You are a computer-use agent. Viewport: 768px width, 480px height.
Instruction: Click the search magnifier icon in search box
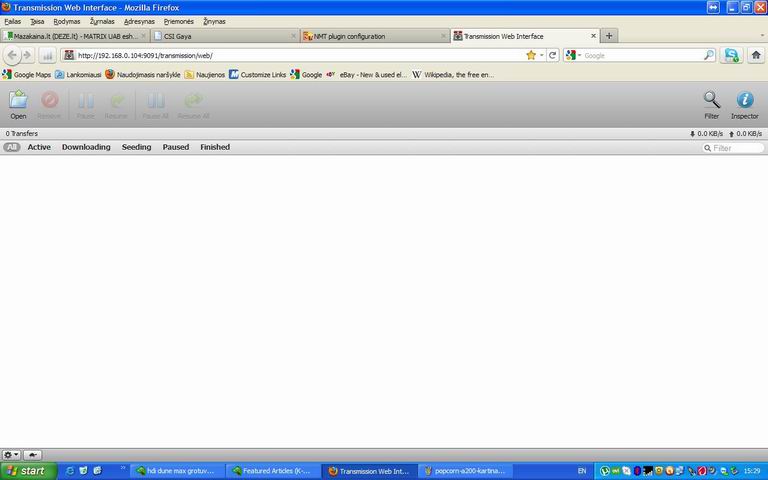709,55
